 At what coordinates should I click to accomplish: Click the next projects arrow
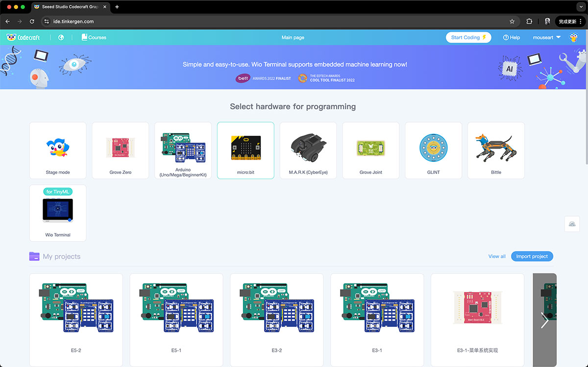pos(545,320)
